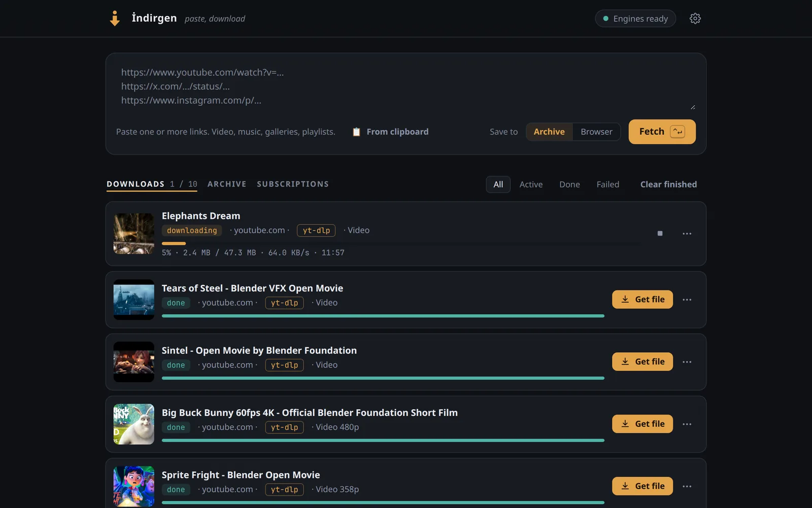Open more options for Big Buck Bunny
812x508 pixels.
pos(687,424)
